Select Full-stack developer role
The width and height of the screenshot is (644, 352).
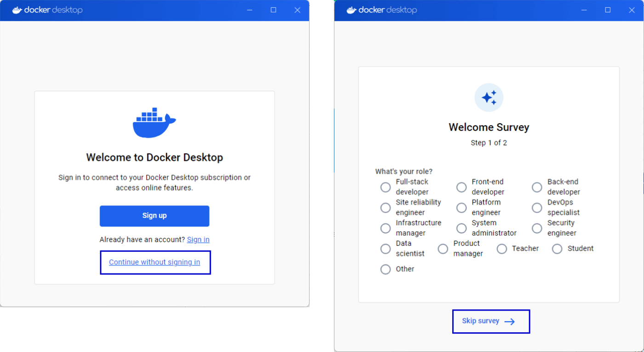click(385, 187)
